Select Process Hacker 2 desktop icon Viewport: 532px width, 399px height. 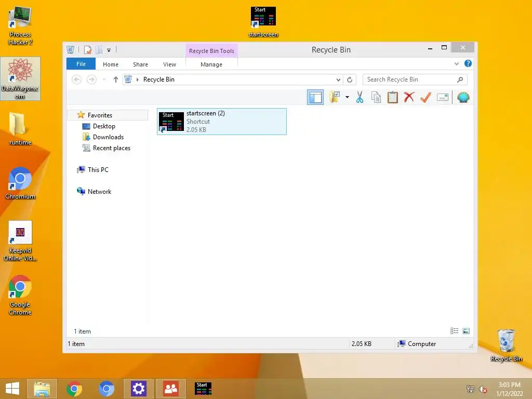tap(20, 26)
